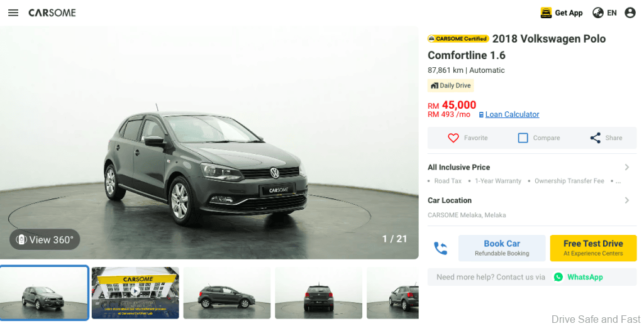The width and height of the screenshot is (644, 326).
Task: Expand the Car Location section
Action: (x=532, y=200)
